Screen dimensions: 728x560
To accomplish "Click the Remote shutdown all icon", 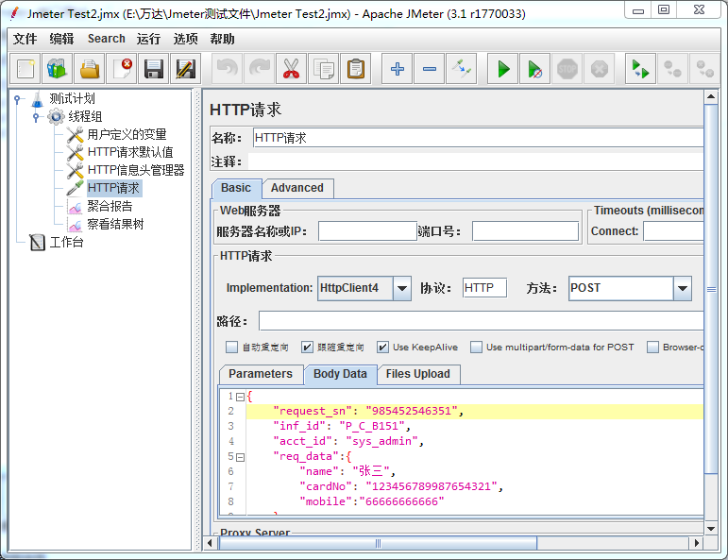I will [x=704, y=69].
